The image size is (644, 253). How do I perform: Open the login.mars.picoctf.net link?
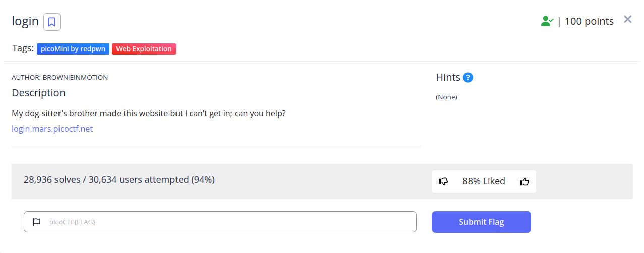coord(52,129)
